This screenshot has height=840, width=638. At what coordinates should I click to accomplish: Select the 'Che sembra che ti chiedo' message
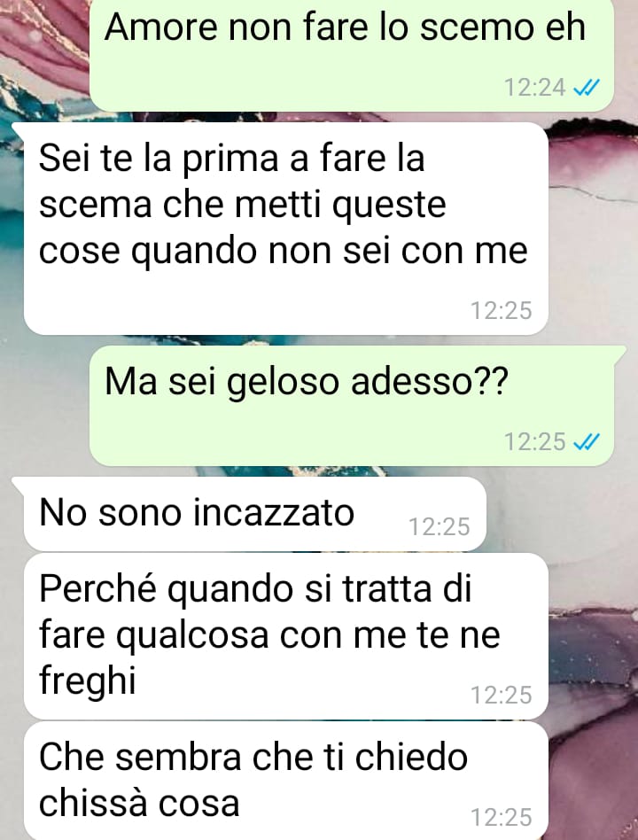click(286, 781)
